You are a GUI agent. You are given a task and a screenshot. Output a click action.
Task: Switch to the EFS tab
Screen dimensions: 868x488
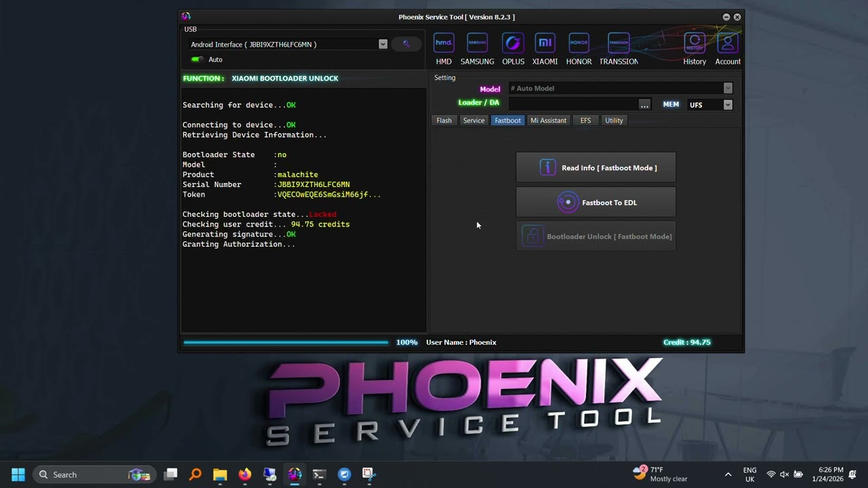[586, 121]
